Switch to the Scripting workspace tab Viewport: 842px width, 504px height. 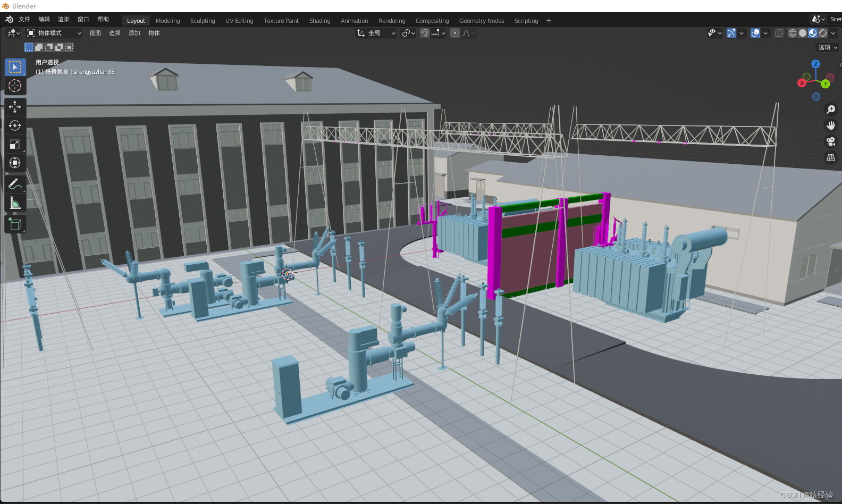pyautogui.click(x=526, y=21)
